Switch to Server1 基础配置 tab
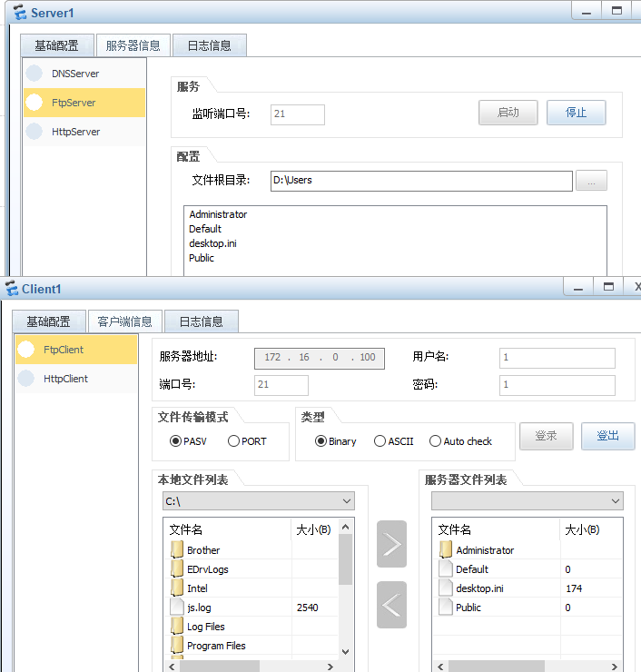 click(x=57, y=45)
